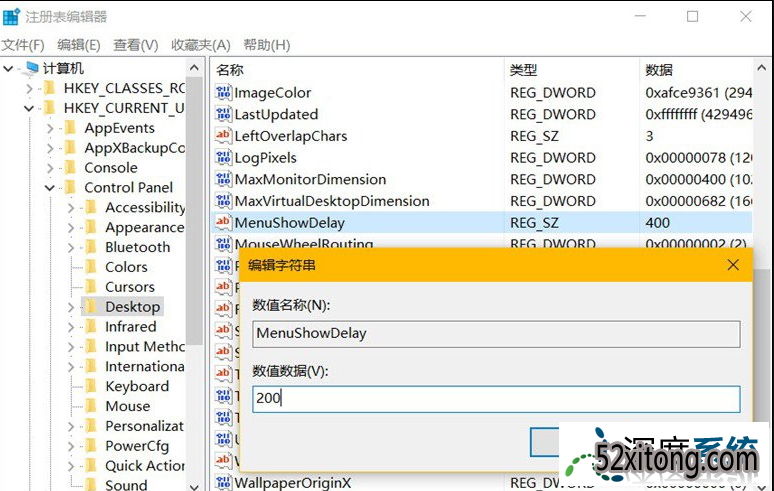Open the 查看(V) menu
The width and height of the screenshot is (774, 491).
[x=136, y=45]
